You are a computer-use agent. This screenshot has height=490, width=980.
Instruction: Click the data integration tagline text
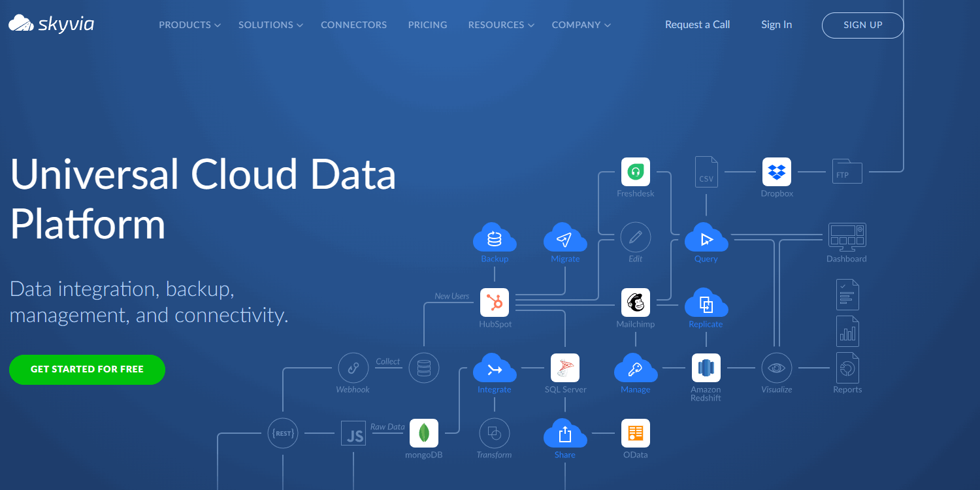click(148, 302)
